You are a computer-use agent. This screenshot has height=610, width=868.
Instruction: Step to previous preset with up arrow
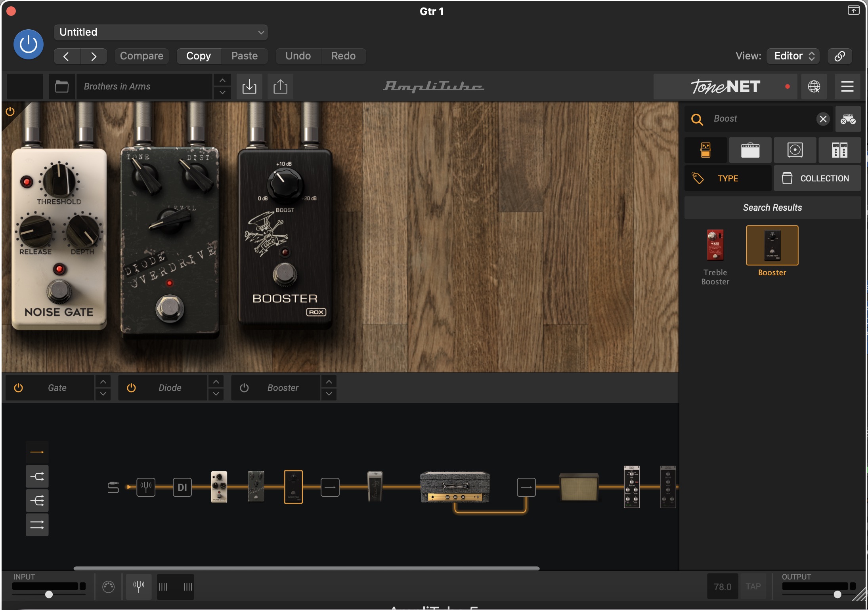point(223,80)
